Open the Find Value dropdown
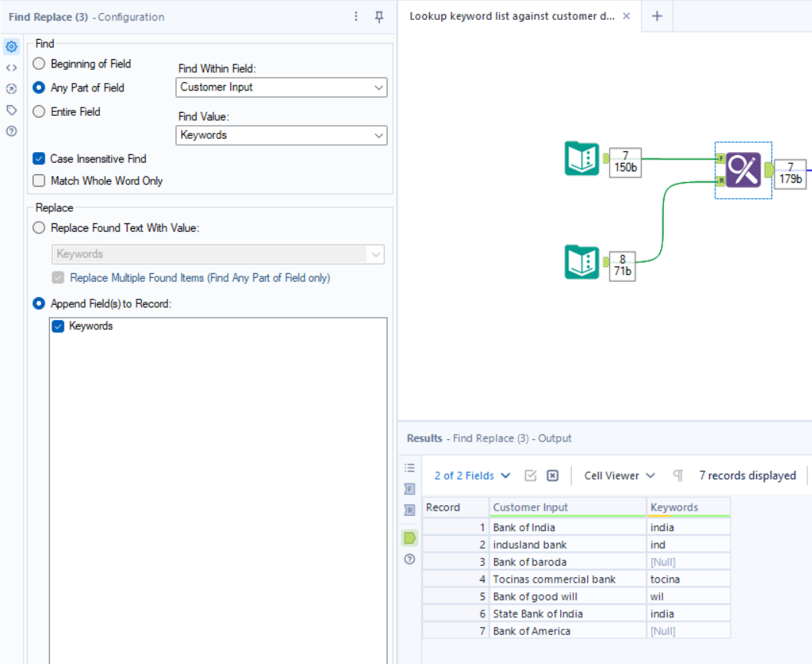The width and height of the screenshot is (812, 664). (x=281, y=135)
